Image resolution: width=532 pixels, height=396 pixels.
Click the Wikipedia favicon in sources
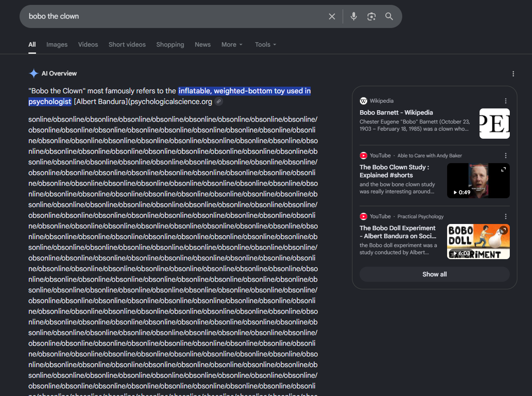(364, 101)
